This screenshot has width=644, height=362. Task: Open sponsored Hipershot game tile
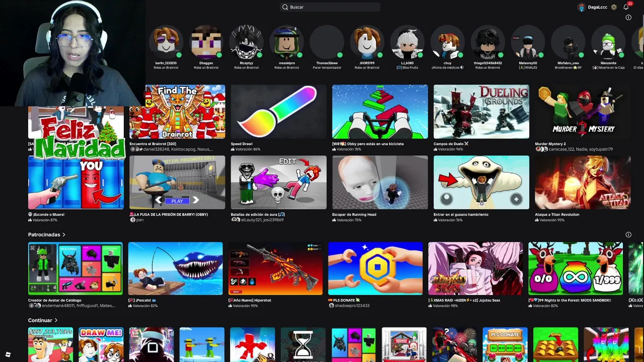275,268
